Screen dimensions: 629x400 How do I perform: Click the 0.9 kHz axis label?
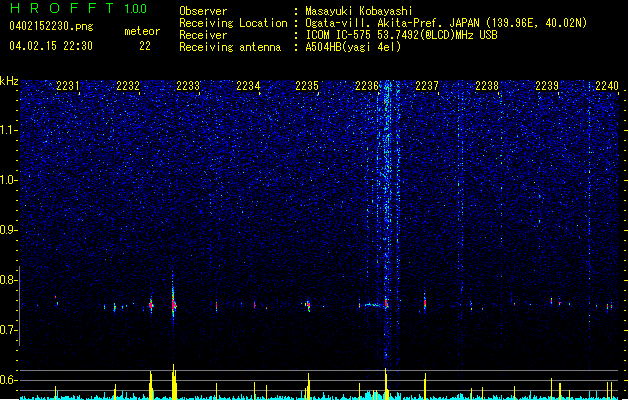[8, 230]
